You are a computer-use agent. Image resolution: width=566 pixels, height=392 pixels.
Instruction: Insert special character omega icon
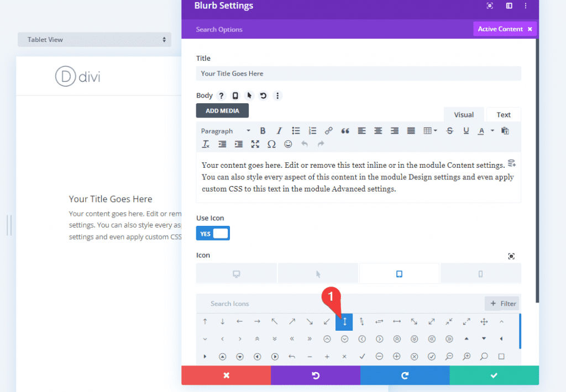click(271, 144)
